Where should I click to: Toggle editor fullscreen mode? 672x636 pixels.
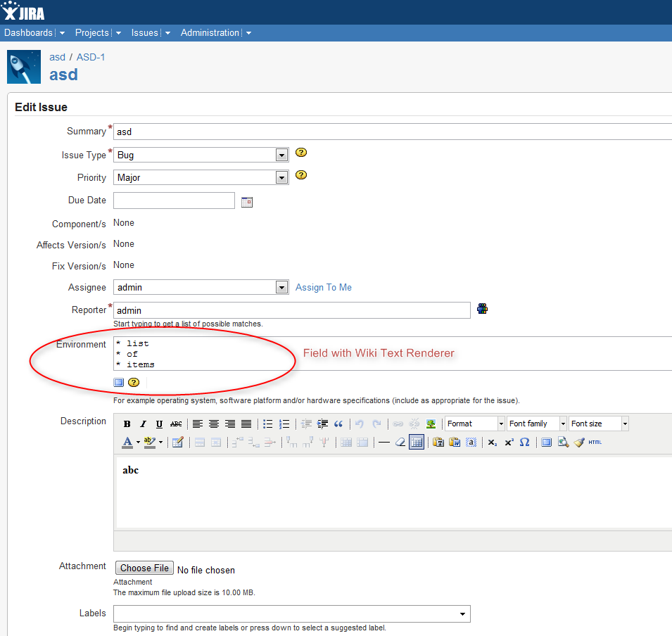(x=547, y=443)
